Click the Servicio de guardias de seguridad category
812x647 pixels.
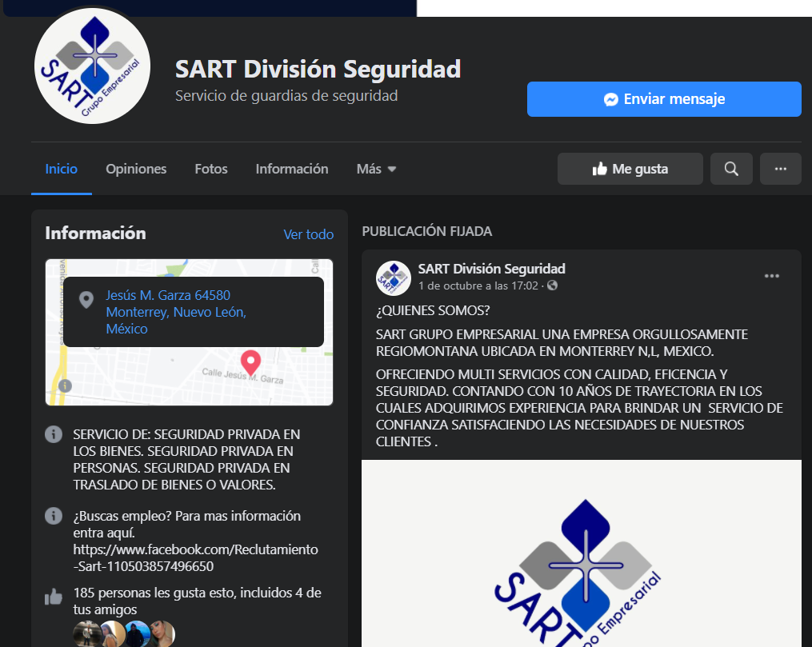point(286,96)
